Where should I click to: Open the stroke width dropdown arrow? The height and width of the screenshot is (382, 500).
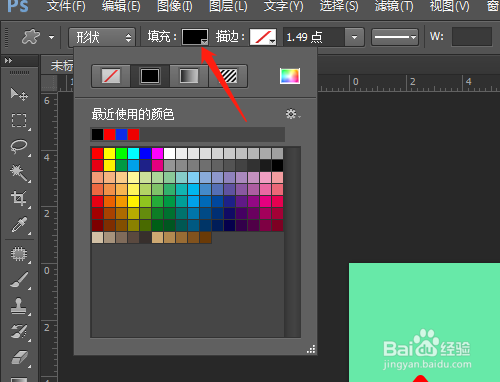click(x=354, y=37)
